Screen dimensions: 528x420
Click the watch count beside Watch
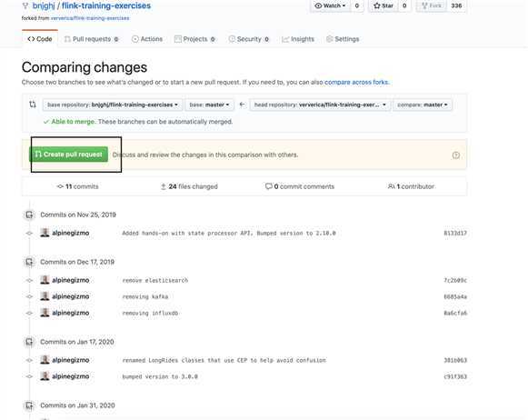(357, 5)
